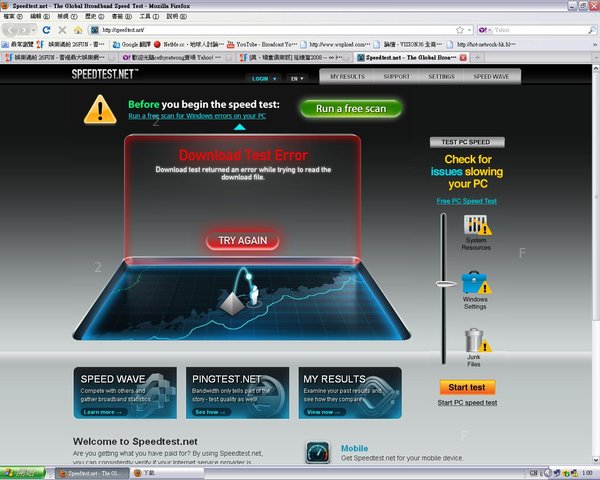Click the search magnifier icon in Yahoo box

pyautogui.click(x=592, y=29)
